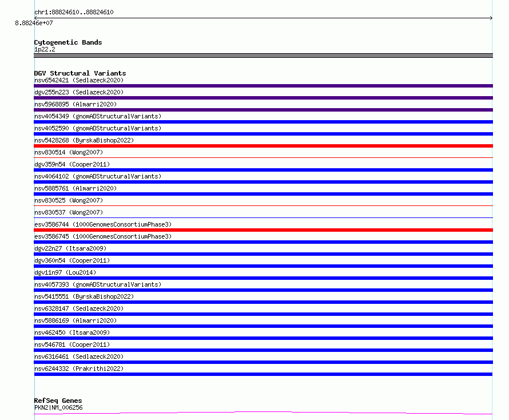The width and height of the screenshot is (509, 420).
Task: Click the red bar under esv3586744
Action: pos(263,230)
